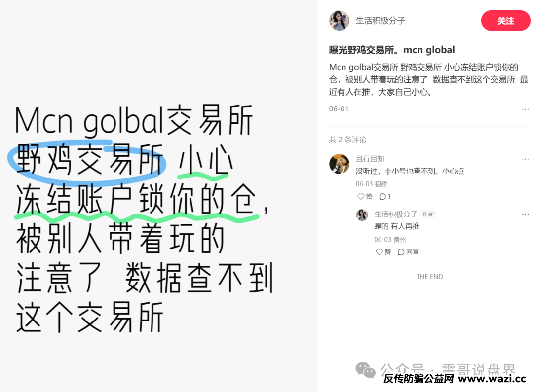Open the 生活积极分子 username in the post header
The width and height of the screenshot is (533, 392).
click(x=380, y=21)
